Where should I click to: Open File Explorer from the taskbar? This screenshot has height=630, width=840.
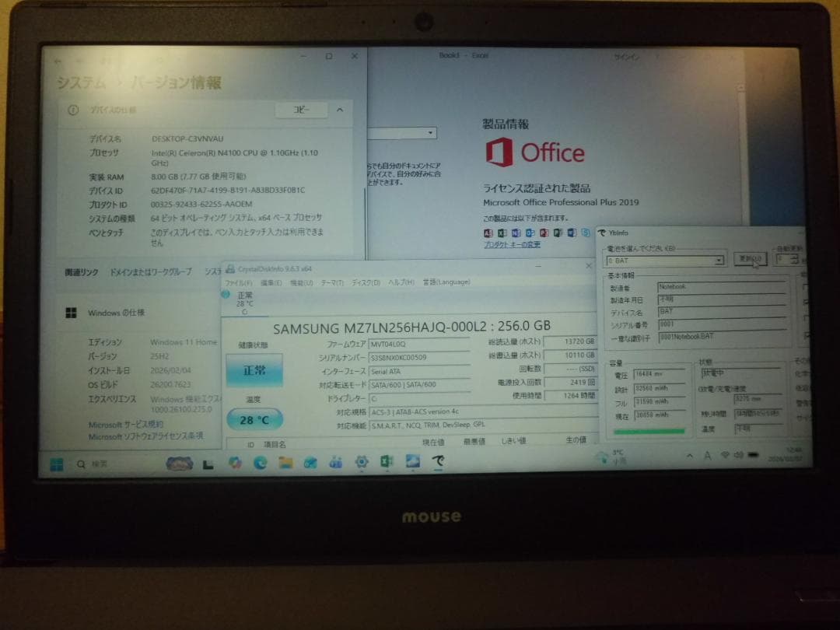285,464
